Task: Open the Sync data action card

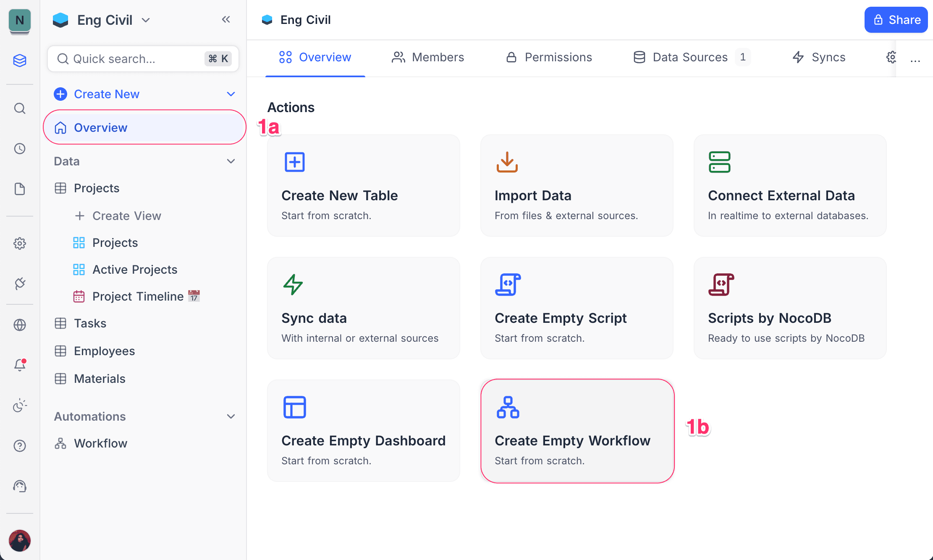Action: tap(363, 308)
